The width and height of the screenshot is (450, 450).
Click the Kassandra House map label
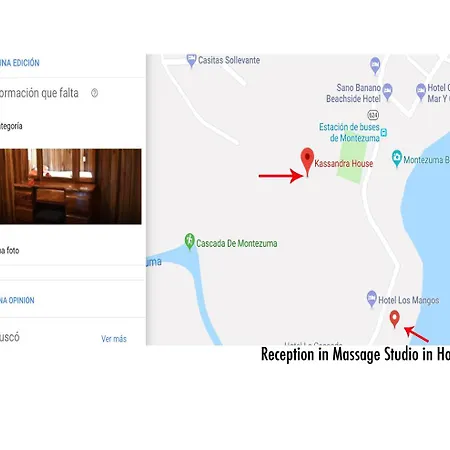coord(344,163)
